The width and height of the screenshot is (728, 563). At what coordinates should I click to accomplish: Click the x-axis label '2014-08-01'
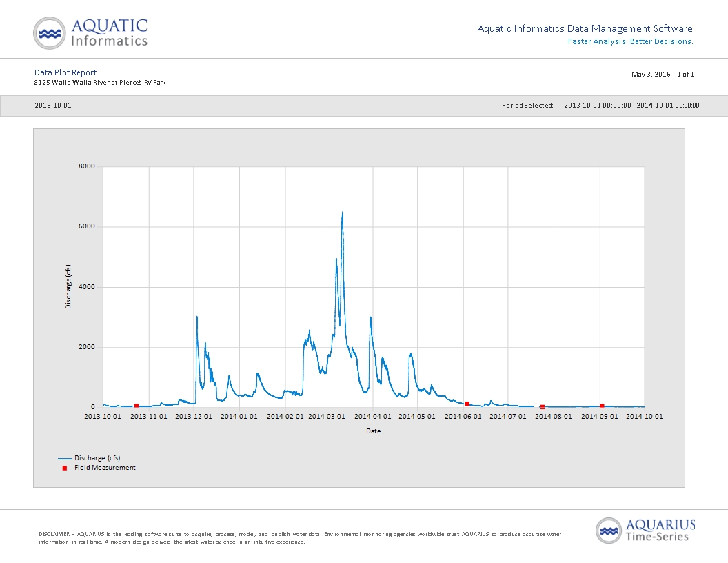554,417
